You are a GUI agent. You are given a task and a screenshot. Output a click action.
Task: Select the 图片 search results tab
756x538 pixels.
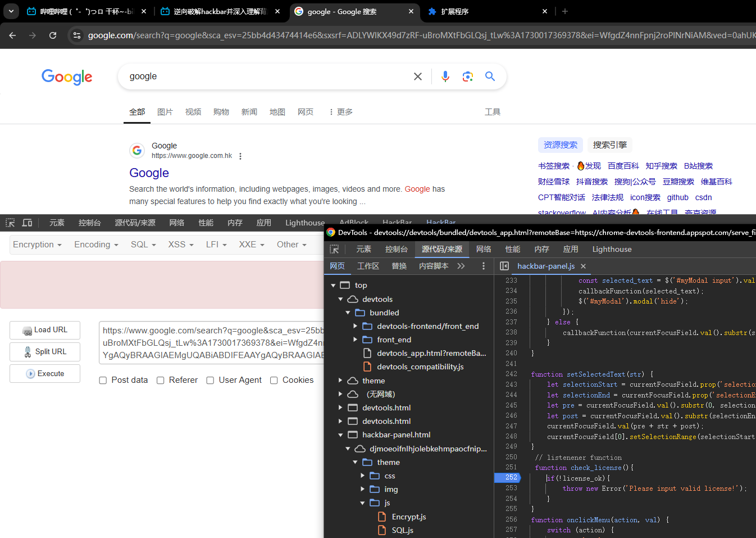[x=165, y=112]
